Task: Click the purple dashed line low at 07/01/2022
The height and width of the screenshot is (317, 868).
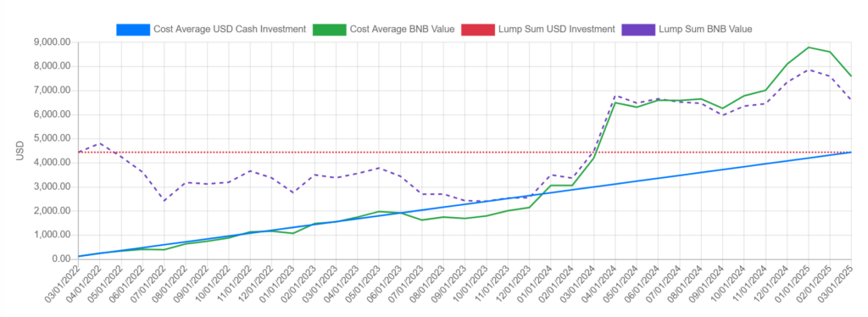Action: 164,200
